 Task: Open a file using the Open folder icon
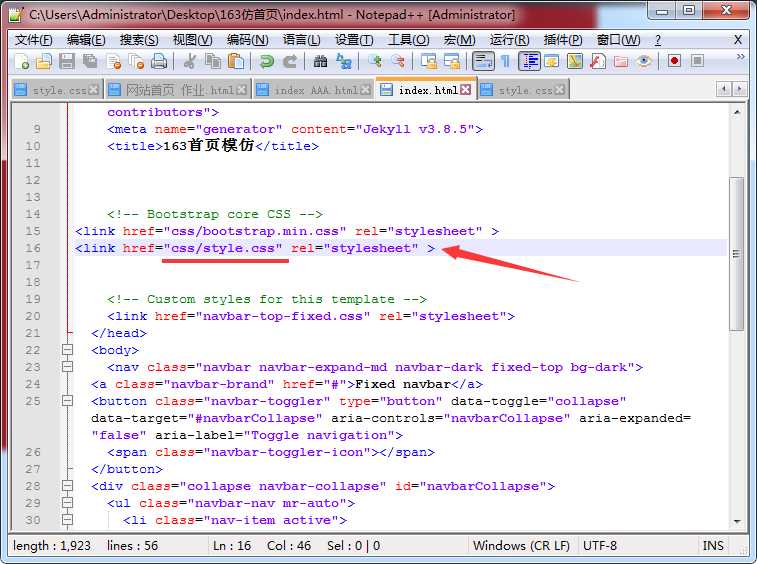point(44,61)
